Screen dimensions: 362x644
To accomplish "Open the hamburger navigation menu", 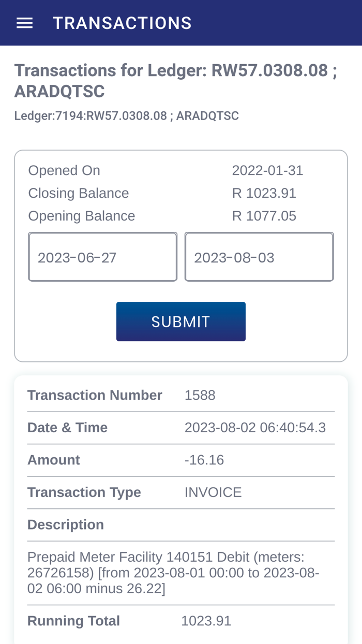I will coord(24,22).
